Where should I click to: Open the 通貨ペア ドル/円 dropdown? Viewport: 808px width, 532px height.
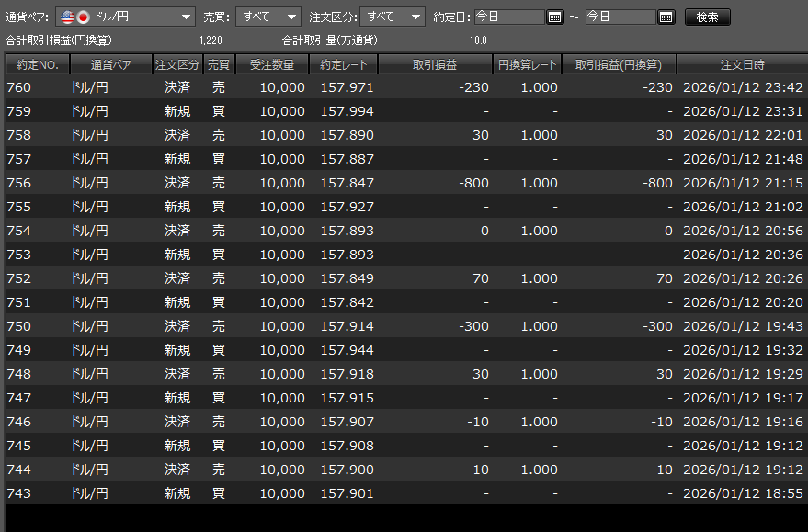pos(125,17)
